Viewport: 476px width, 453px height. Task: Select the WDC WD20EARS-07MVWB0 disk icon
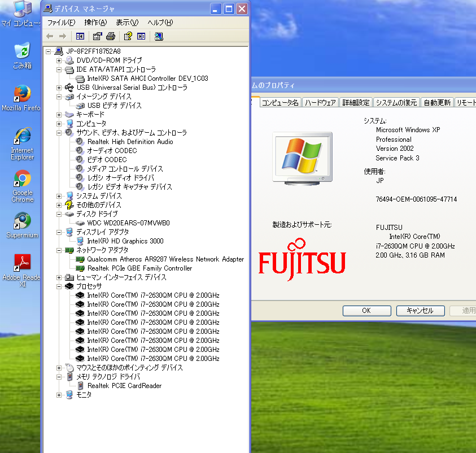[80, 223]
